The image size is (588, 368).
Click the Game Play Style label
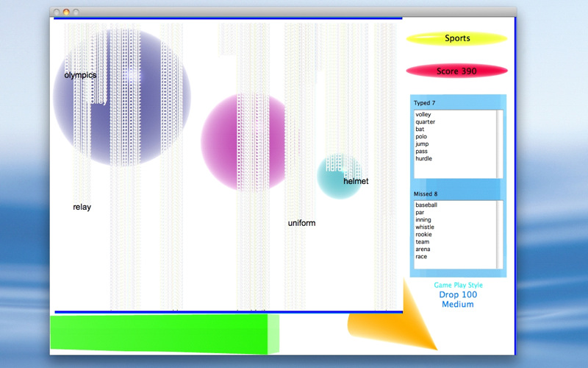[458, 285]
